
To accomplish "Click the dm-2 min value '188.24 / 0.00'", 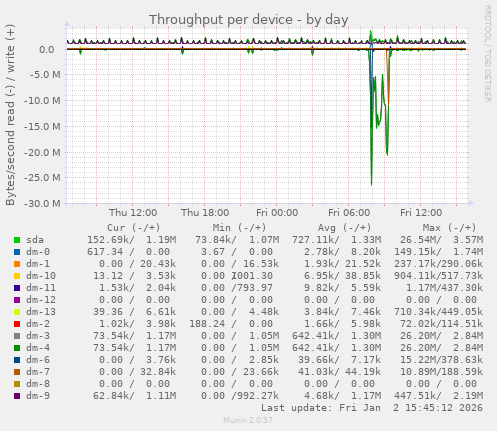I will (x=231, y=324).
